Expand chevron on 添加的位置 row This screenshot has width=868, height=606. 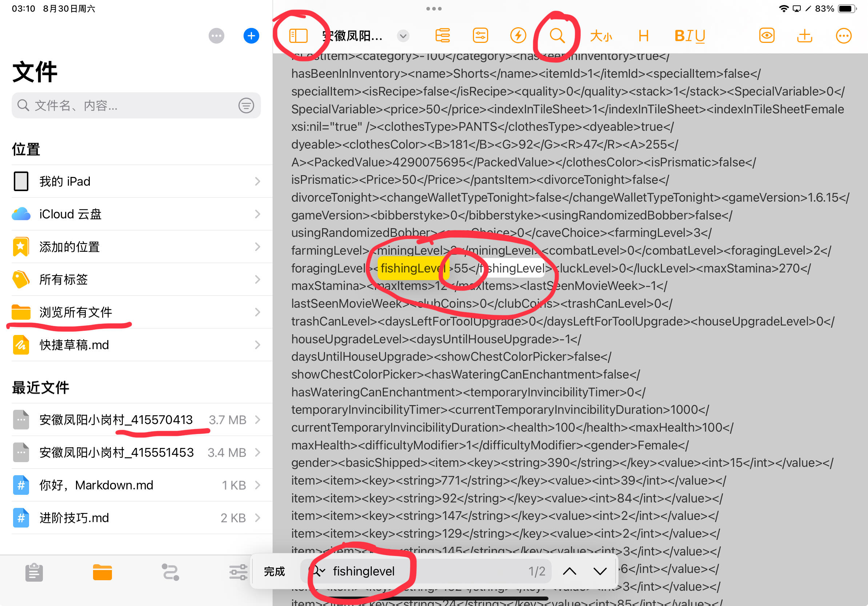(257, 247)
